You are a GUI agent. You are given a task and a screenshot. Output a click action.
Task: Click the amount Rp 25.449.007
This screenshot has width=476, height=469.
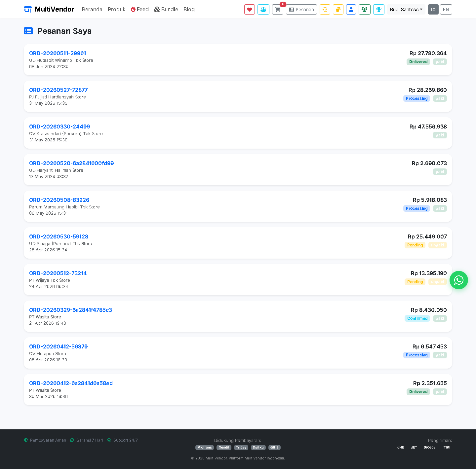pyautogui.click(x=427, y=236)
